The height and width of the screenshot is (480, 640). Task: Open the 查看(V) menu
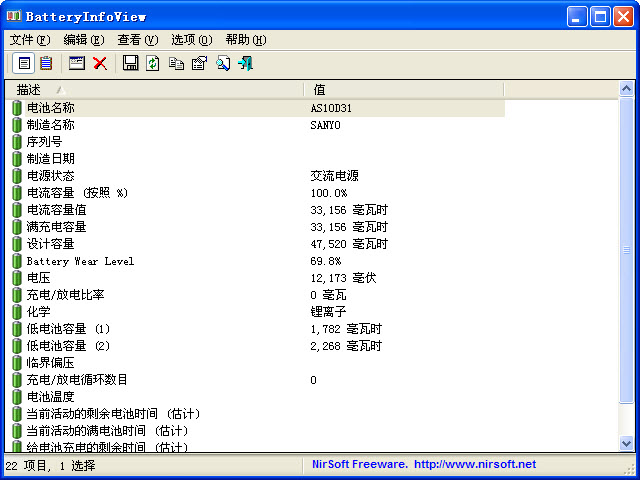click(138, 40)
